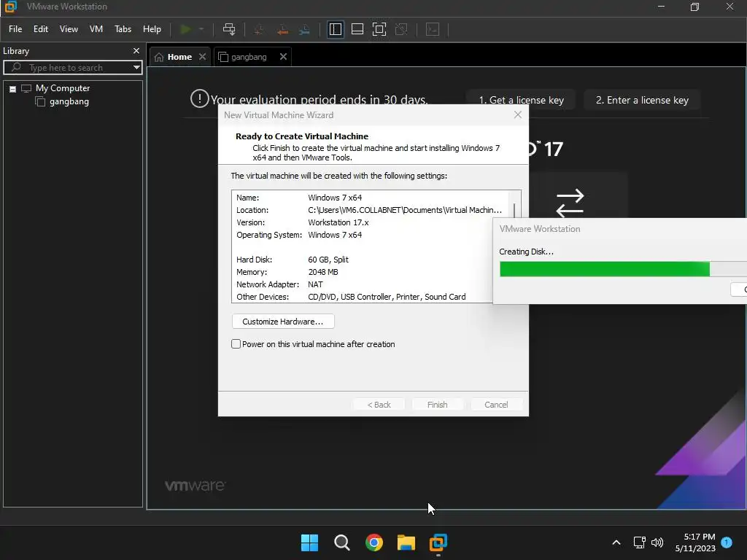This screenshot has width=747, height=560.
Task: Click the Network Adapter NAT value
Action: [315, 284]
